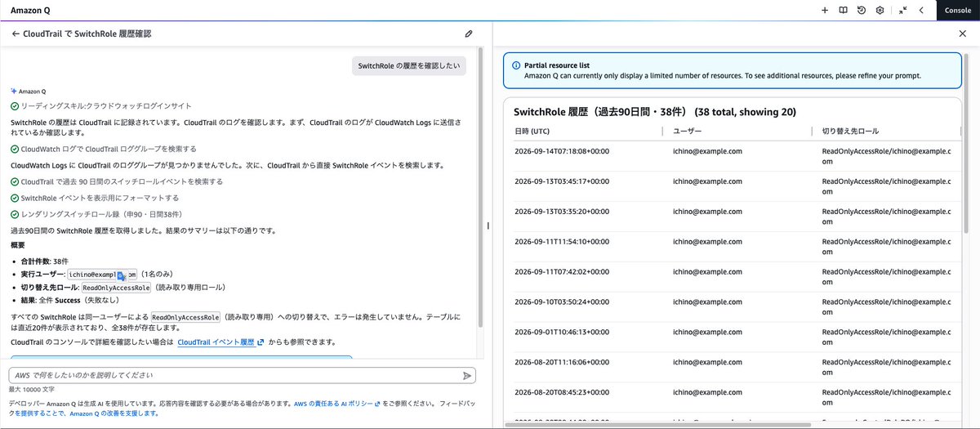Open the documentation book icon
The image size is (980, 429).
(843, 11)
